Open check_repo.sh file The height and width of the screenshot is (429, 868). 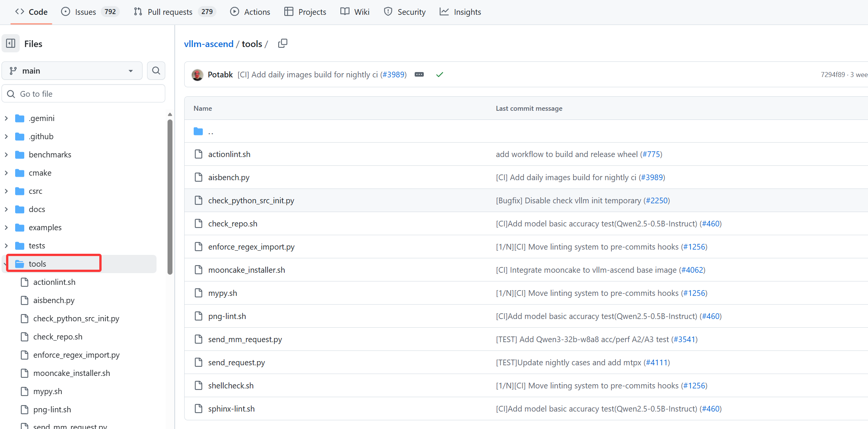[232, 223]
